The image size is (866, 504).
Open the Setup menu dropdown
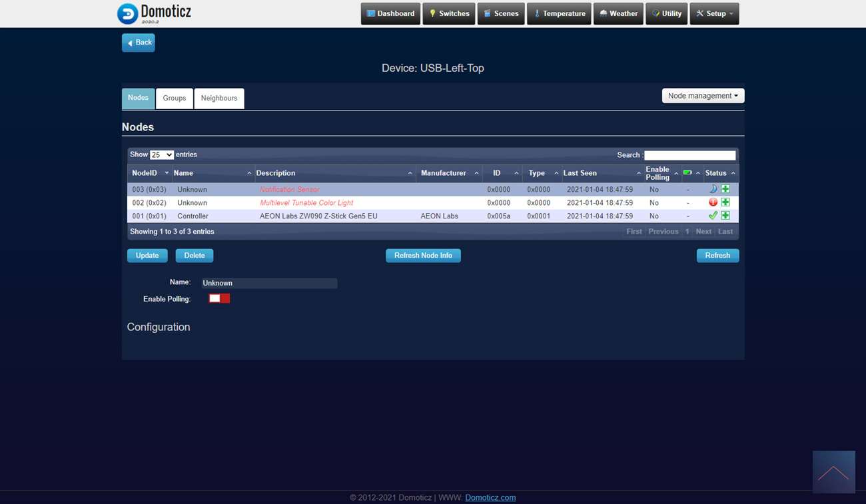click(714, 13)
